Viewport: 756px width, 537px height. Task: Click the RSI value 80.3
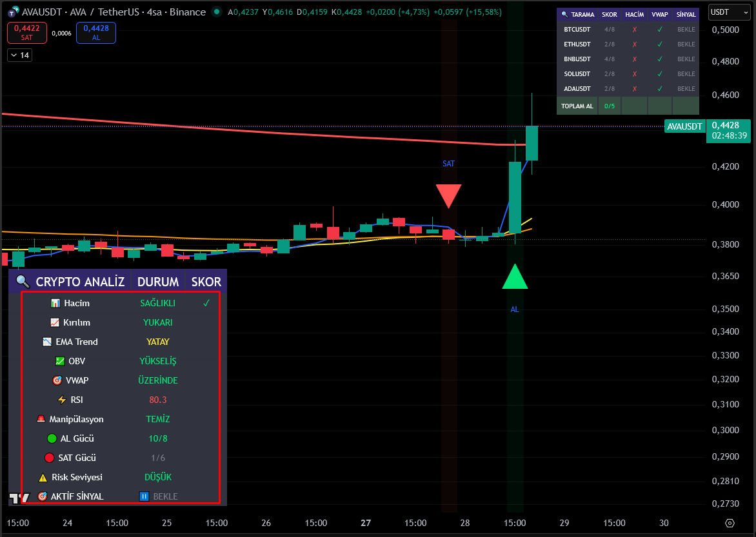[x=157, y=400]
